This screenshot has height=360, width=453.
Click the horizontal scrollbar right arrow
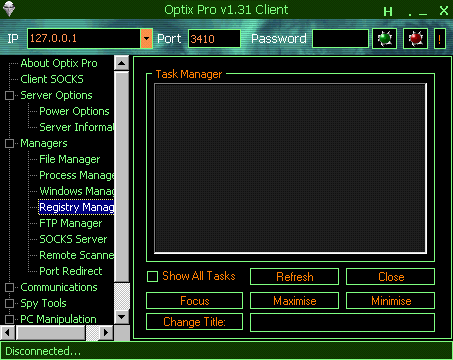(x=106, y=332)
